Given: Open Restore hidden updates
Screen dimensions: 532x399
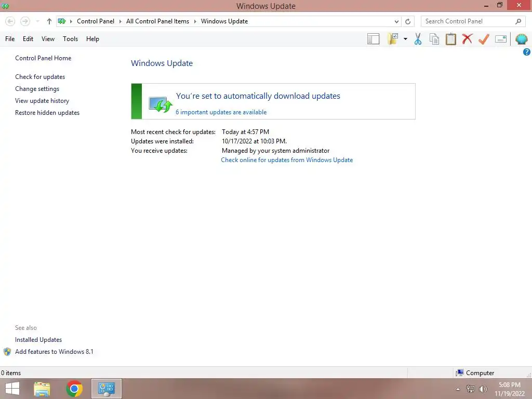Looking at the screenshot, I should pyautogui.click(x=47, y=113).
